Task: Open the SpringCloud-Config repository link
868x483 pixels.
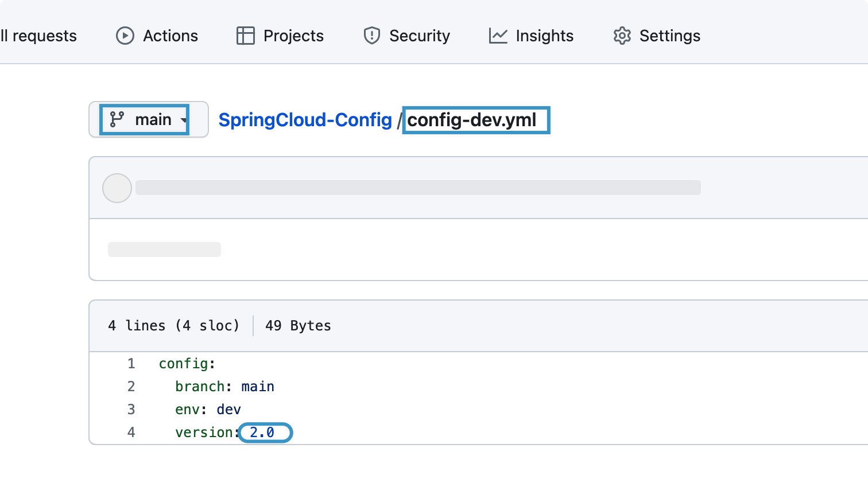Action: pyautogui.click(x=305, y=120)
